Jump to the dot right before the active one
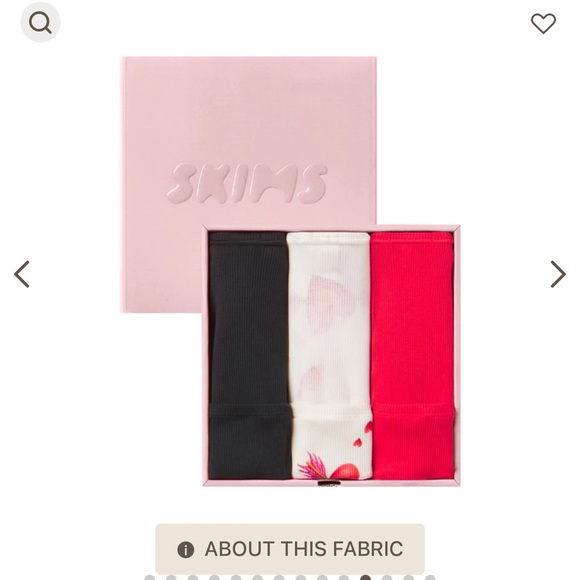580x580 pixels. coord(344,577)
